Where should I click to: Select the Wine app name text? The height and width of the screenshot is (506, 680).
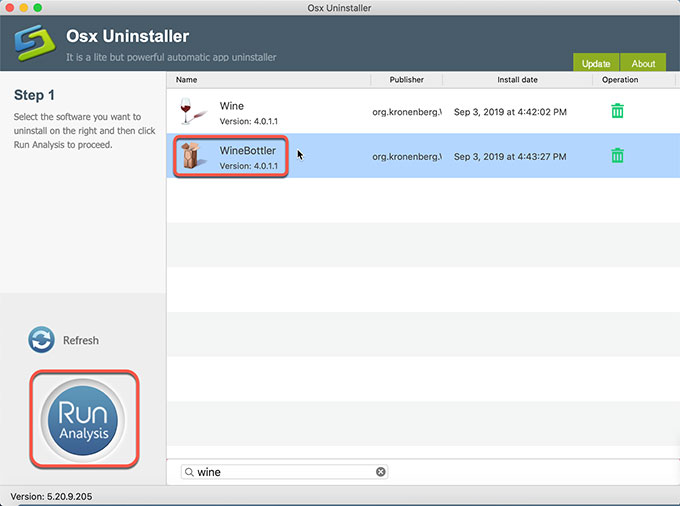point(232,106)
